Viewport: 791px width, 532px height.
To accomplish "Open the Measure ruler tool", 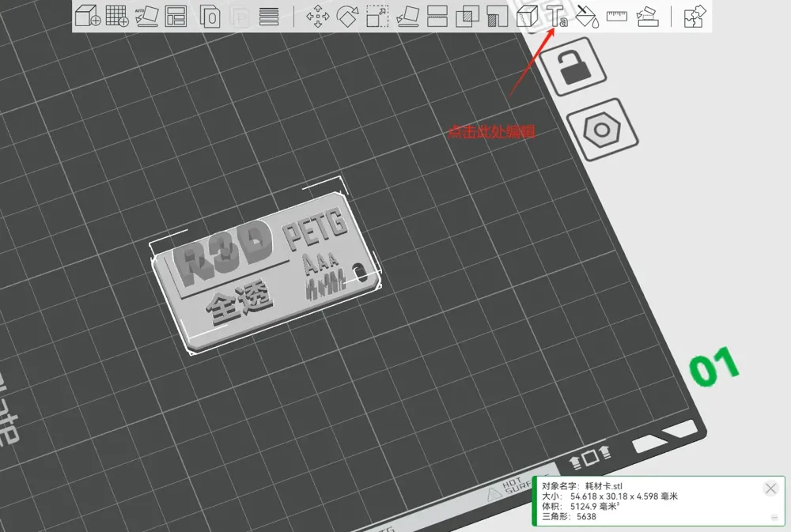I will [616, 16].
